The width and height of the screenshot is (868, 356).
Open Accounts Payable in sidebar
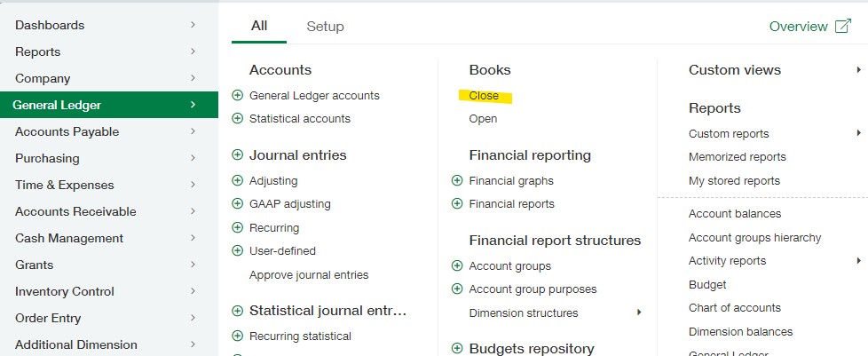(x=67, y=131)
